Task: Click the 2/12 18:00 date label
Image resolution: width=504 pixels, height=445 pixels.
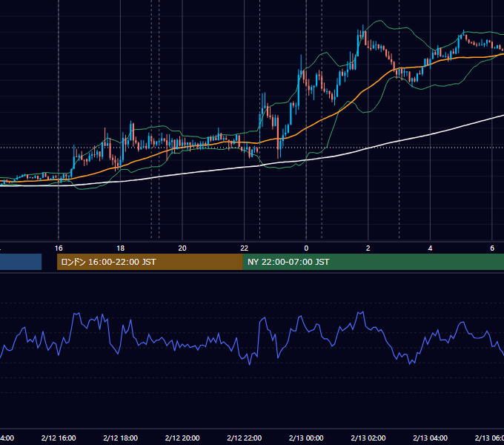Action: [121, 438]
